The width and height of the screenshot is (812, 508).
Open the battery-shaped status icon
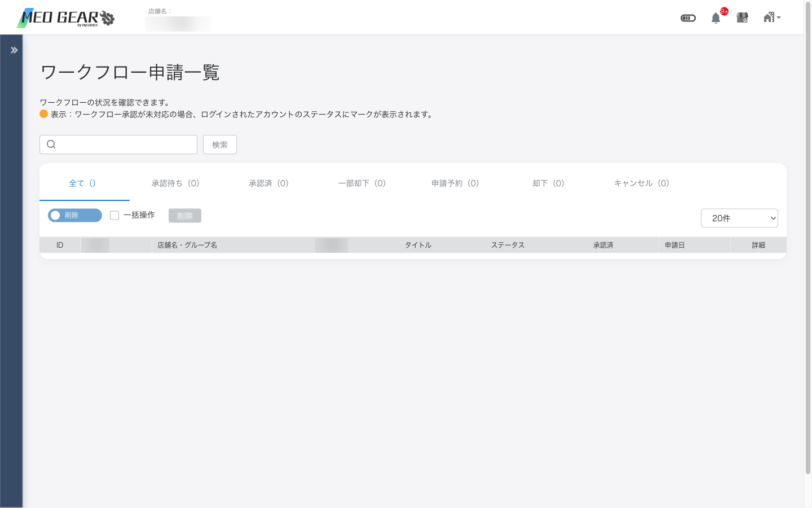688,18
